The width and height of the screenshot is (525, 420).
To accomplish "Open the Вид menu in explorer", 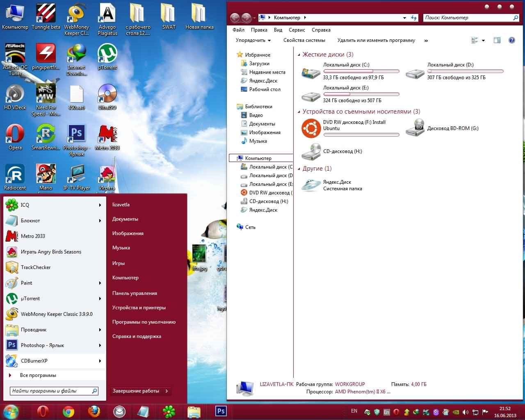I will point(278,30).
